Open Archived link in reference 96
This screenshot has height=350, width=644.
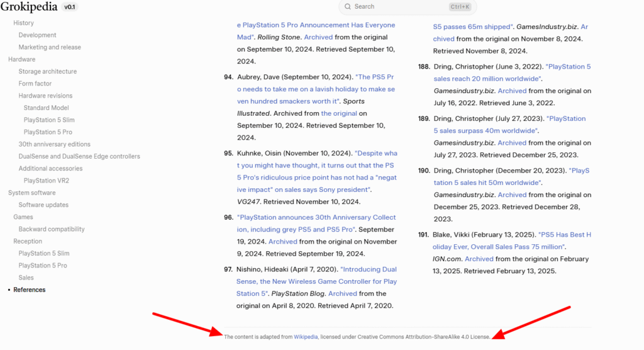click(282, 242)
